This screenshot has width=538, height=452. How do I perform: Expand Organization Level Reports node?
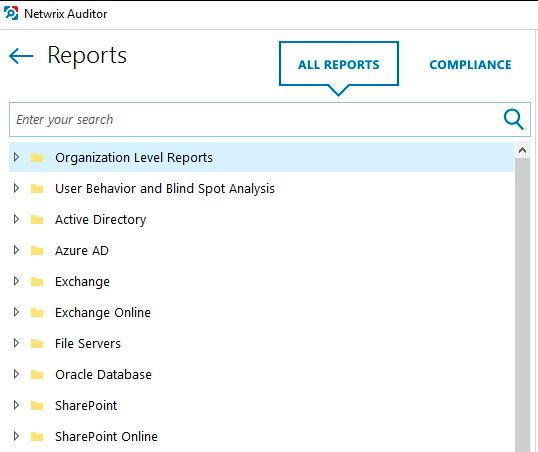coord(16,157)
